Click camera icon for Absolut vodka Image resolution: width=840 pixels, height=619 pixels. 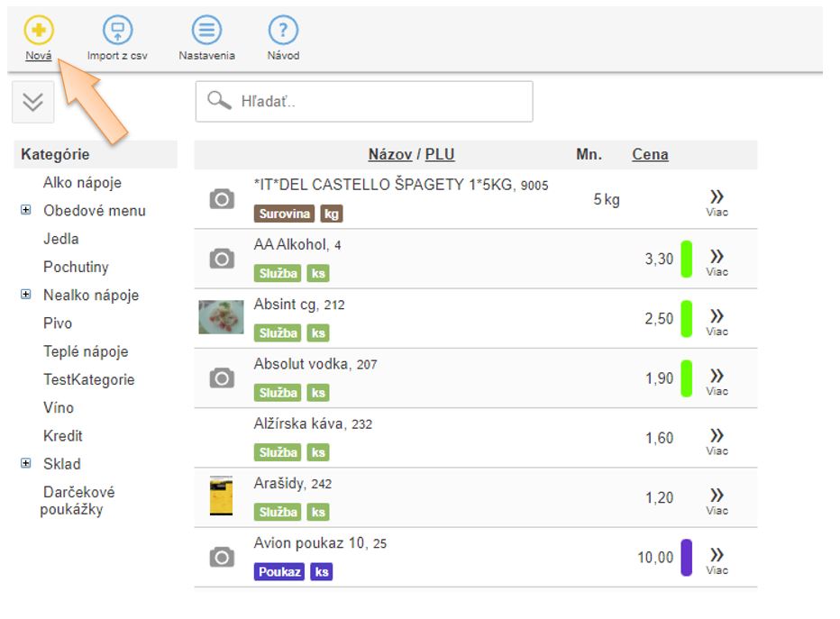point(222,378)
